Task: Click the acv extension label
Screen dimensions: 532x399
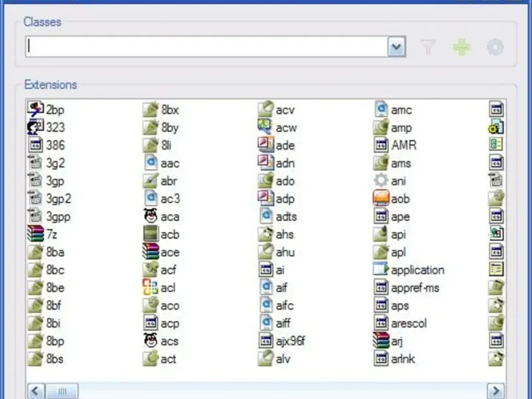Action: point(285,110)
